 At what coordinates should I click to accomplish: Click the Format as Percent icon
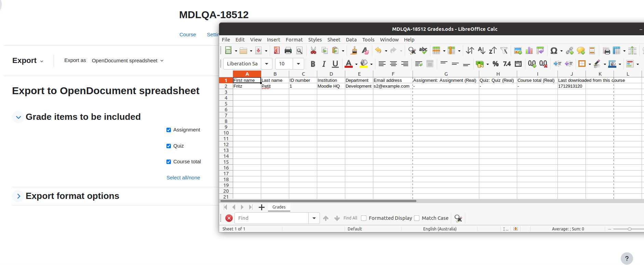[496, 64]
